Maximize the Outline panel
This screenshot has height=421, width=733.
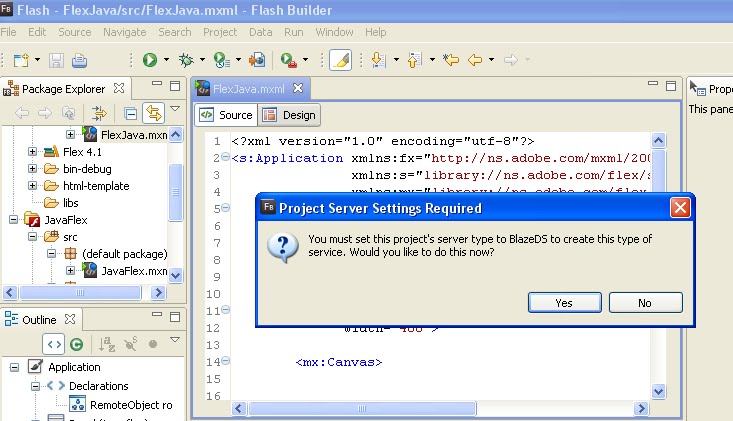[175, 317]
